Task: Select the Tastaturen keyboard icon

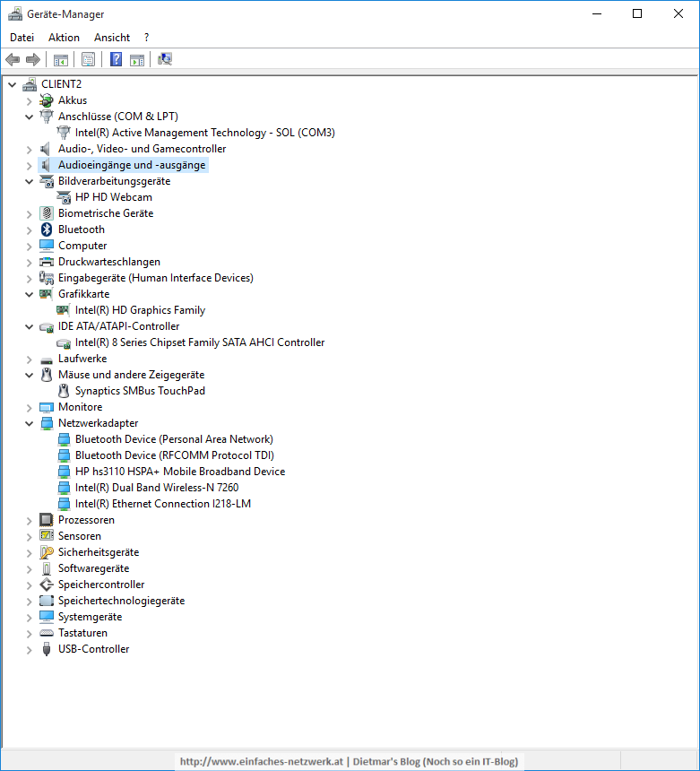Action: 47,633
